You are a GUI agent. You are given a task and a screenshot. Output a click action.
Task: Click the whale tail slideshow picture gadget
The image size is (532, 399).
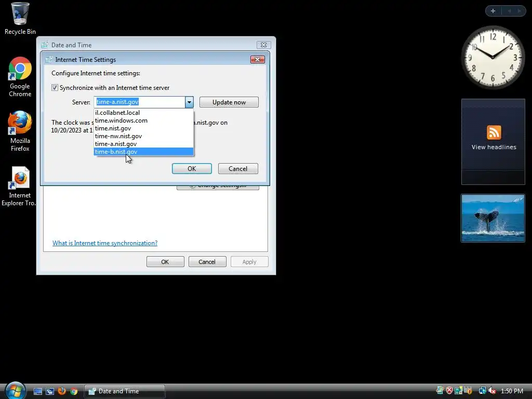pos(493,218)
